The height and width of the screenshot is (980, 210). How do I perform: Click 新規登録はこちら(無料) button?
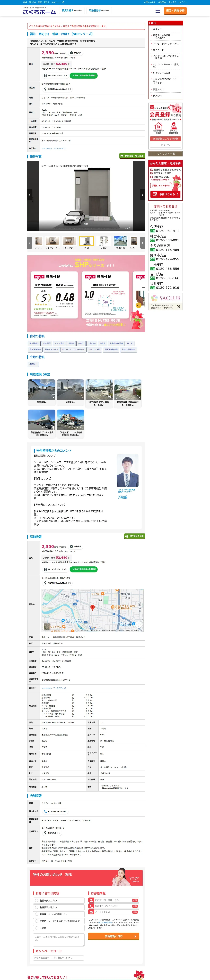165,139
